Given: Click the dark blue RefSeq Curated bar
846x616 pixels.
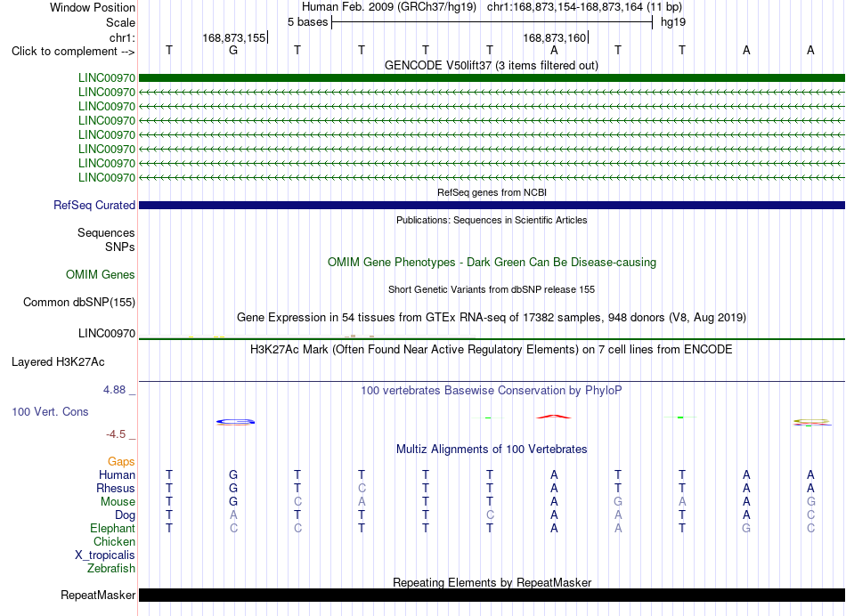Looking at the screenshot, I should 492,205.
